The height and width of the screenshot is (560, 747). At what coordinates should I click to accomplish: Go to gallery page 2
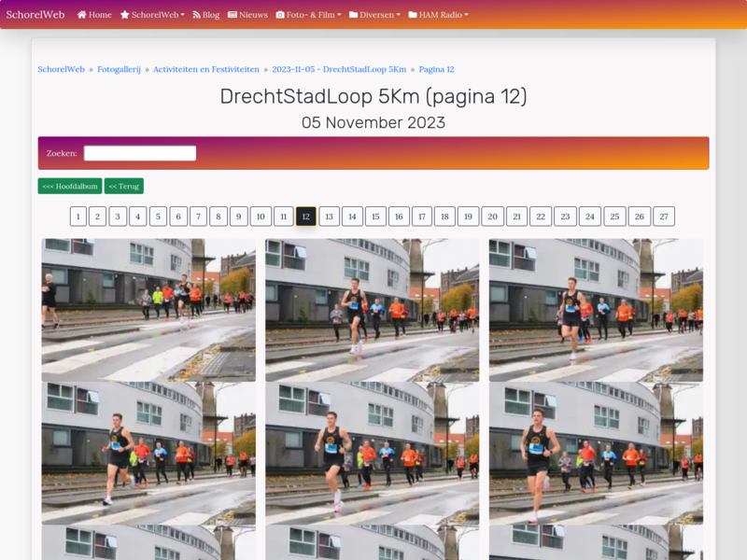pyautogui.click(x=97, y=217)
